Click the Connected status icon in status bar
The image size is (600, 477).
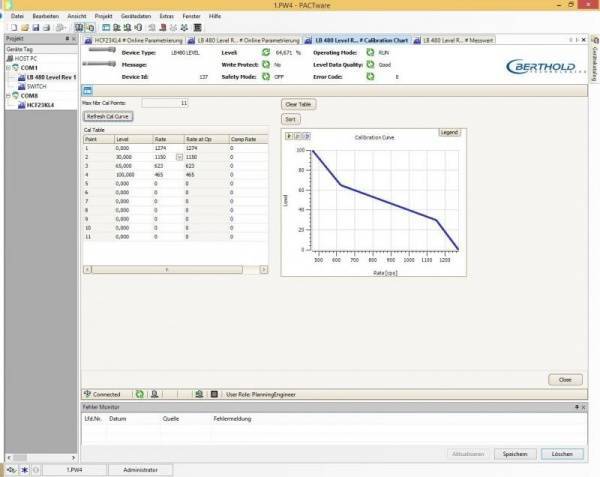tap(88, 394)
